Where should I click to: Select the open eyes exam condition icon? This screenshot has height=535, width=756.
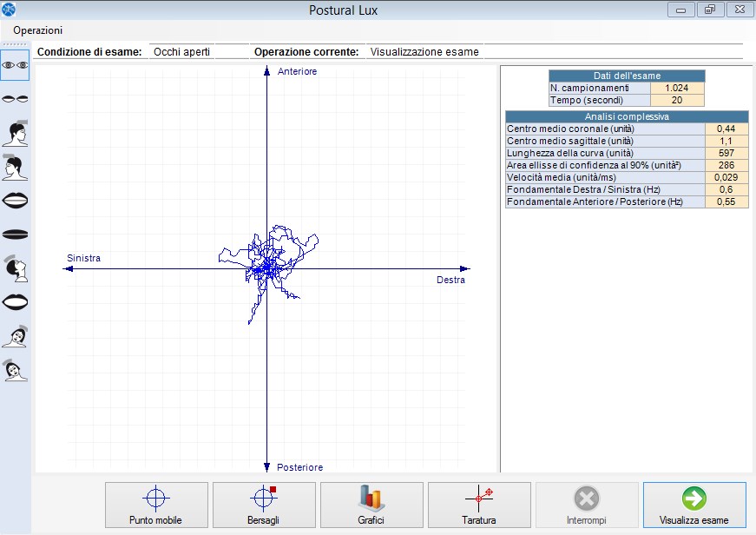click(x=15, y=65)
